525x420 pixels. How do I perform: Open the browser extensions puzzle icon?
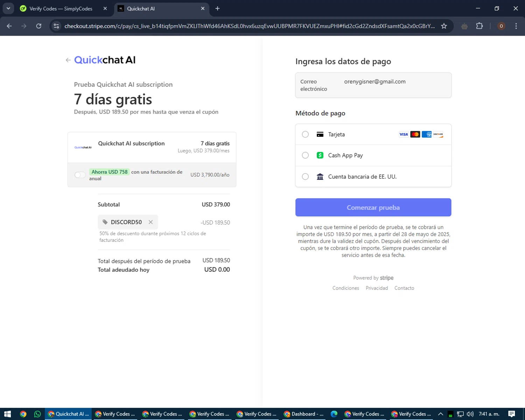click(x=479, y=26)
